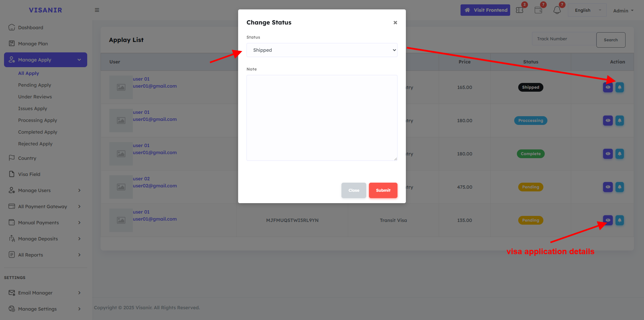View details of the Proccessing application

(608, 121)
